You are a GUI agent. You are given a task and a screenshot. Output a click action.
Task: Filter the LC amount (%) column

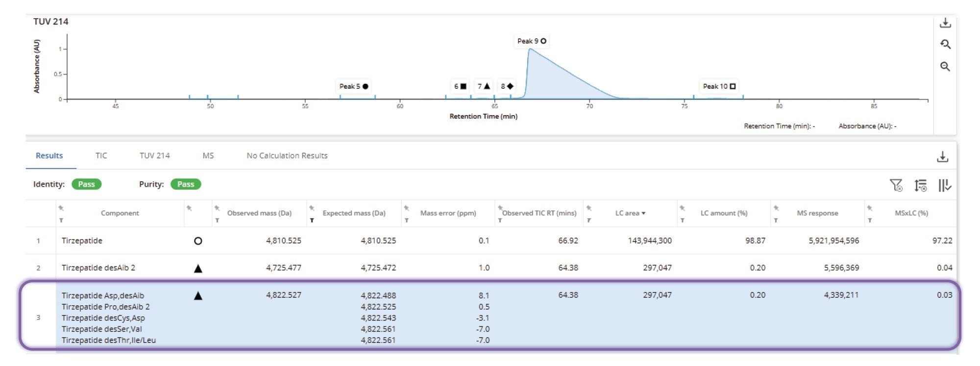coord(683,220)
